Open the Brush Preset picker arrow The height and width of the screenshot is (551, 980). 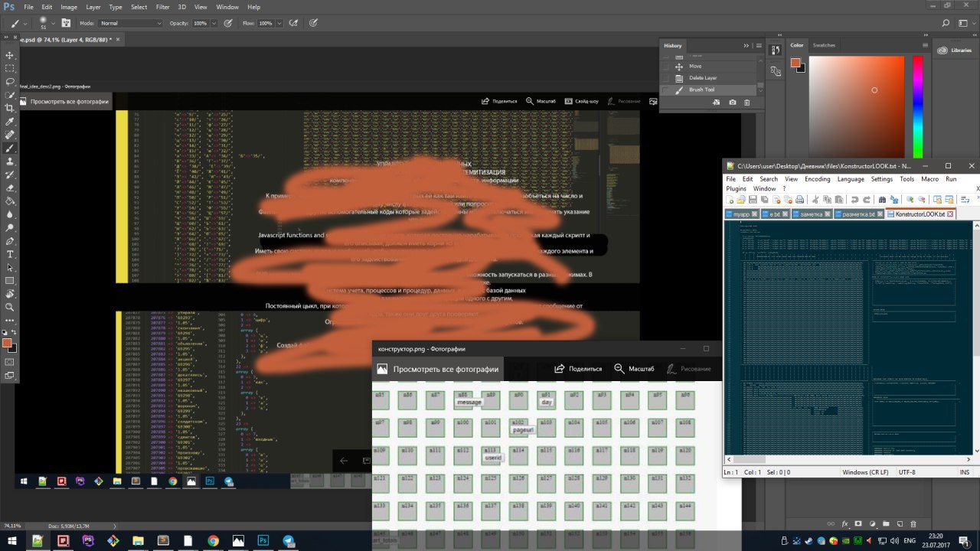tap(53, 24)
